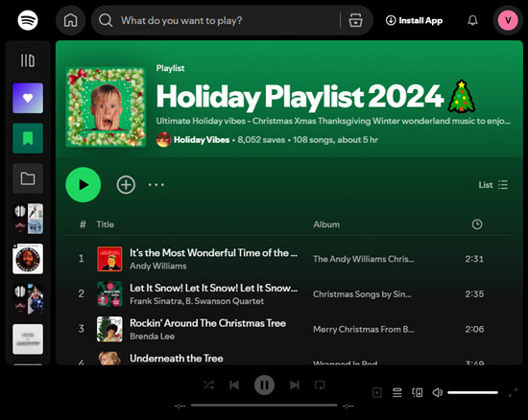Open the three-dot more options menu
The width and height of the screenshot is (528, 420).
[x=156, y=185]
